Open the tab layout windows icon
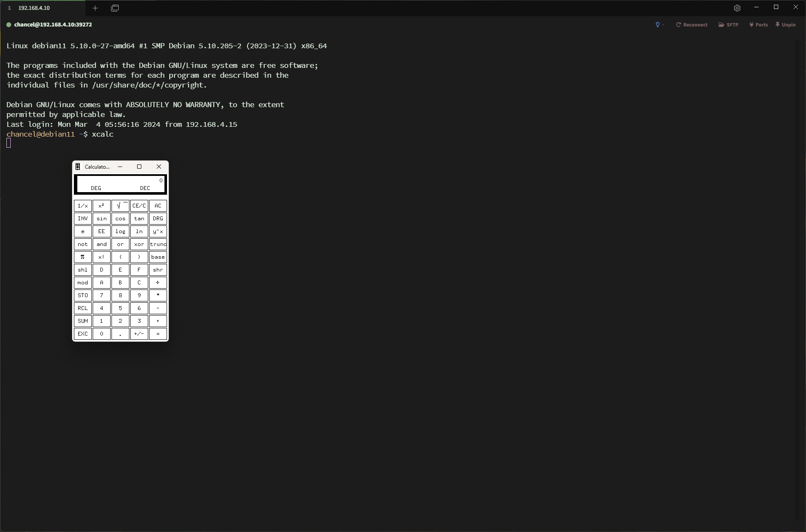This screenshot has height=532, width=806. (x=115, y=8)
